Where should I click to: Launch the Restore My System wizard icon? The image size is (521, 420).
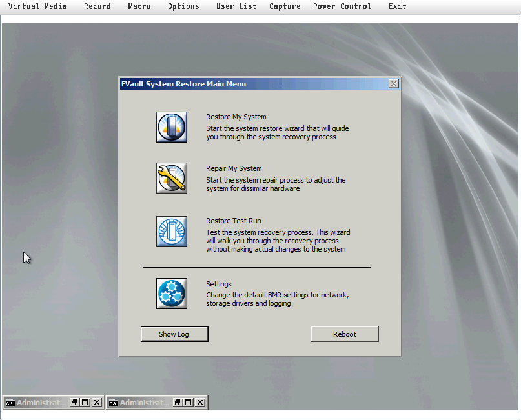pyautogui.click(x=172, y=127)
